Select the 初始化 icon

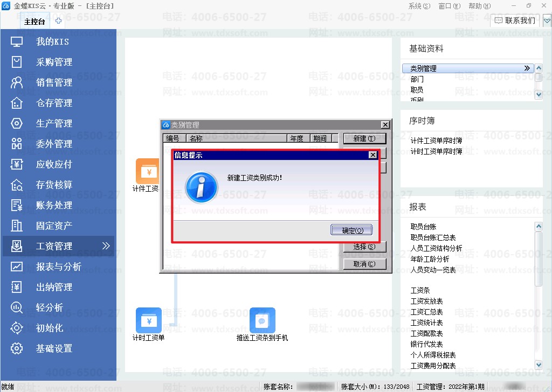coord(17,328)
